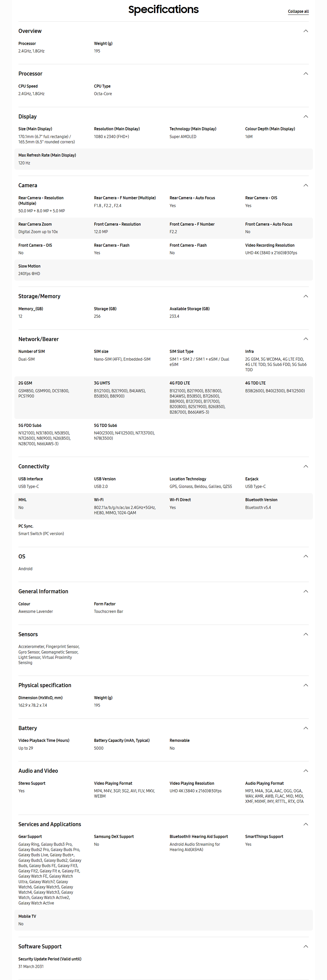Click the Specifications page title

pos(163,9)
